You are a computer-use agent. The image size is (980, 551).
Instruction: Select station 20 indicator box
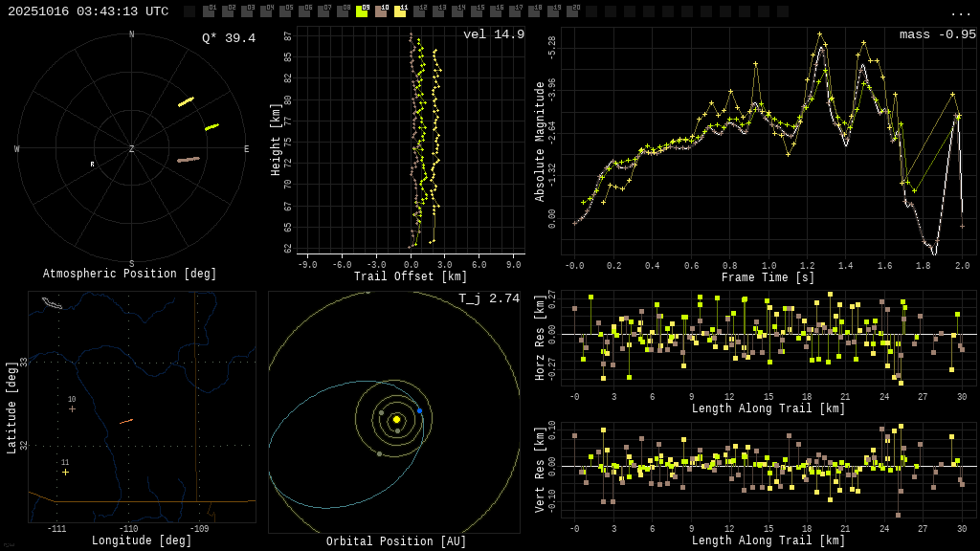pos(572,11)
